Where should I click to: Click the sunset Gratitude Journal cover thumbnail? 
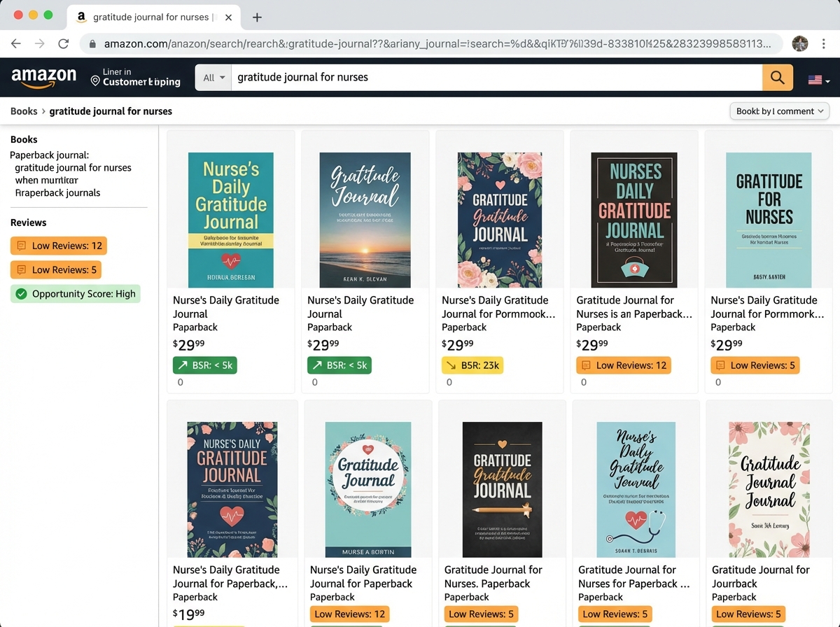click(x=365, y=219)
